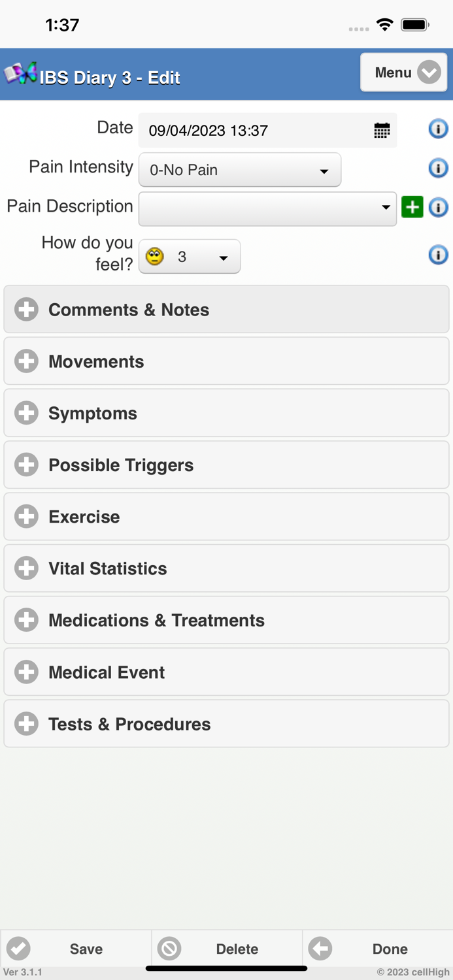The height and width of the screenshot is (980, 453).
Task: Expand the Tests & Procedures section
Action: [x=25, y=723]
